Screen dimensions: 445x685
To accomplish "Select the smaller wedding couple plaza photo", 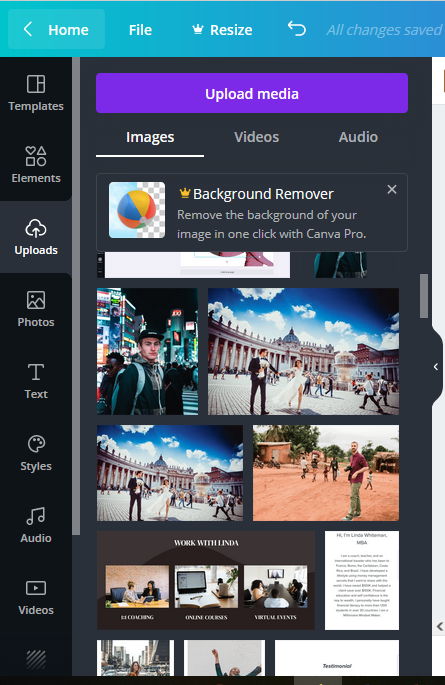I will (x=170, y=473).
